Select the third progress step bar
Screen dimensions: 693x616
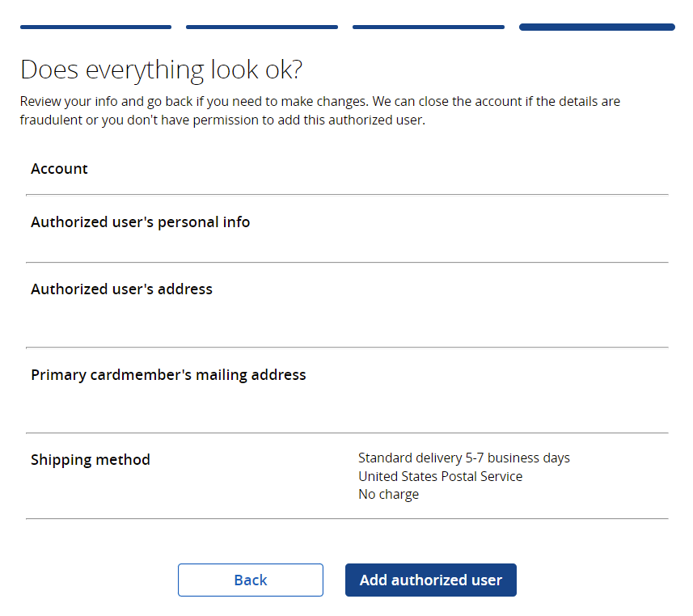[429, 27]
